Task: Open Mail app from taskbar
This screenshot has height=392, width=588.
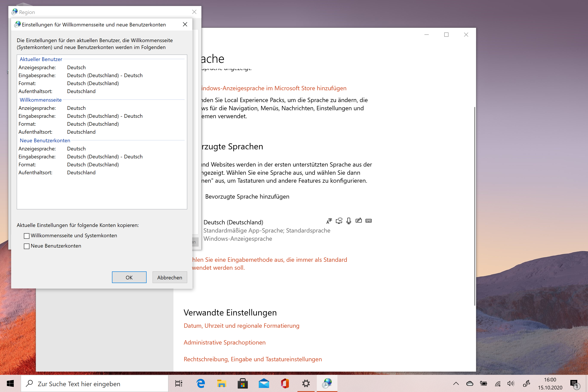Action: point(264,383)
